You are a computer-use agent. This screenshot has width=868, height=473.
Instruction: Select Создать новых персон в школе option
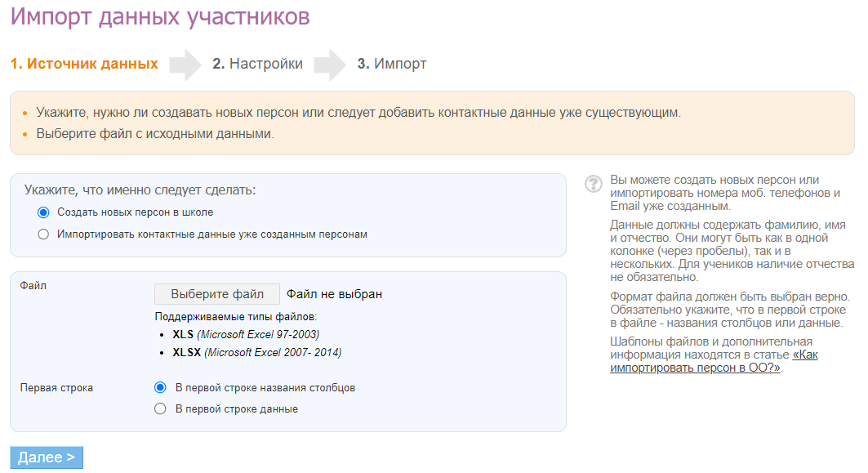tap(44, 212)
